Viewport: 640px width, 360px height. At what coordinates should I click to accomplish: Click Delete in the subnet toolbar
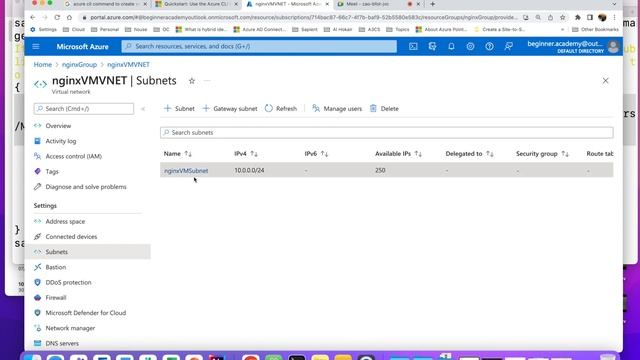tap(384, 109)
